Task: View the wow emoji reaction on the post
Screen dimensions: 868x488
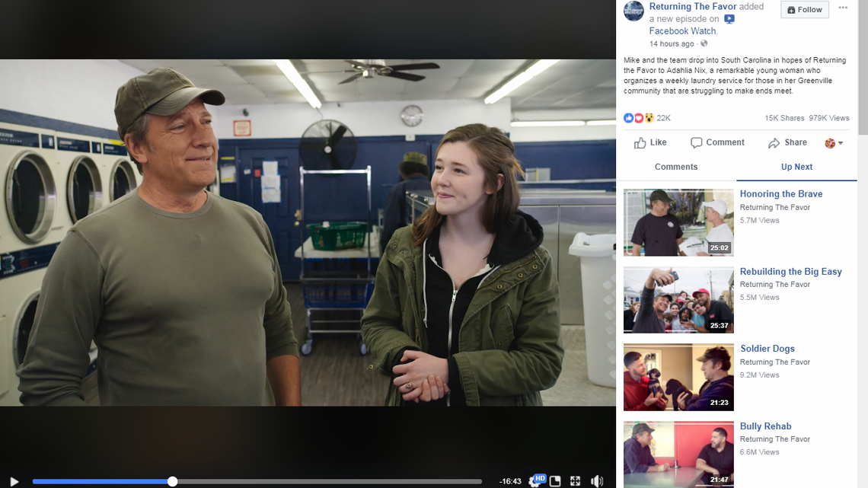Action: coord(649,117)
